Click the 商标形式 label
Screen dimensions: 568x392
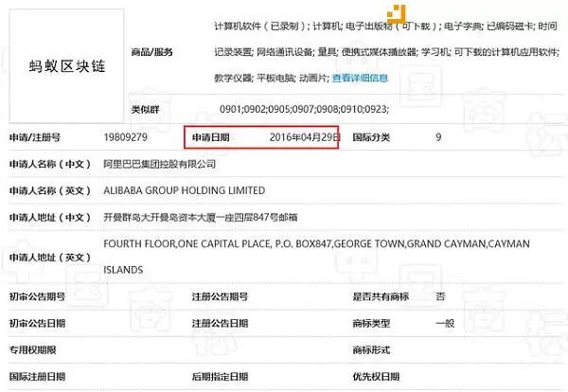[371, 350]
